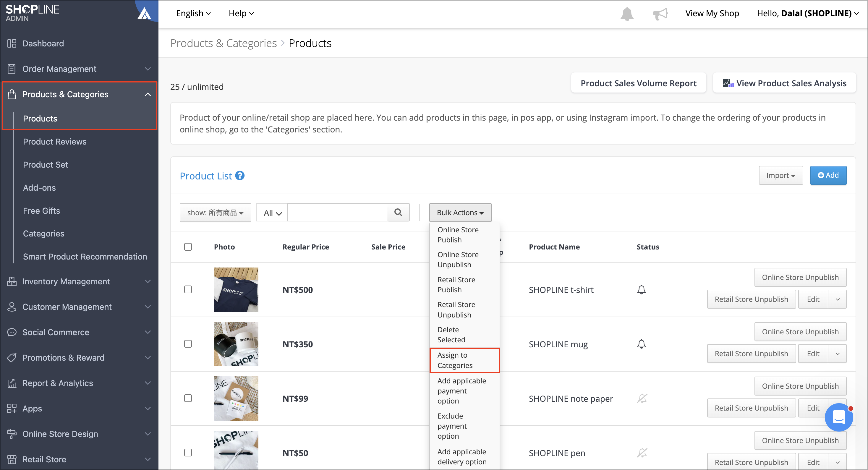
Task: Select Retail Store Publish bulk action
Action: coord(465,285)
